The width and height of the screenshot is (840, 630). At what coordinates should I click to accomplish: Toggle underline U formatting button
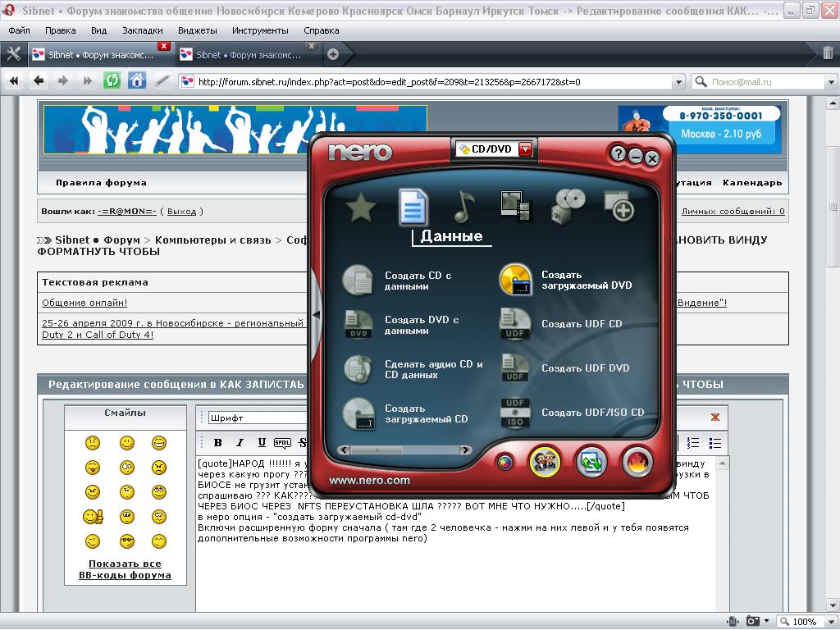click(x=262, y=442)
